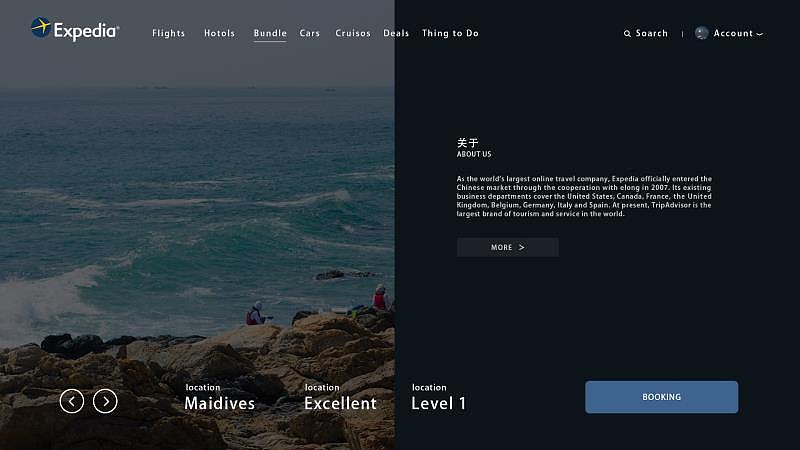Open the Deals menu item
Image resolution: width=800 pixels, height=450 pixels.
[x=396, y=33]
